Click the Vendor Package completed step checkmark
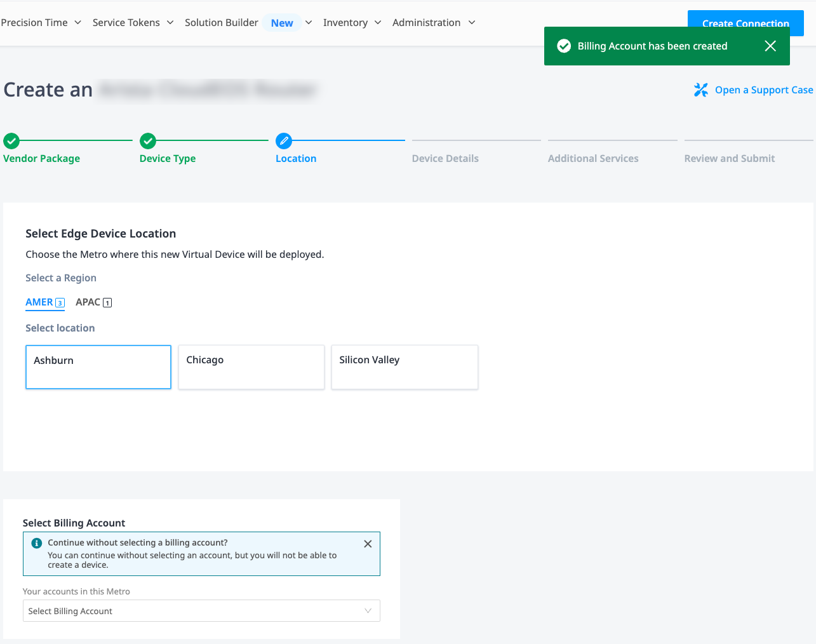 click(11, 140)
